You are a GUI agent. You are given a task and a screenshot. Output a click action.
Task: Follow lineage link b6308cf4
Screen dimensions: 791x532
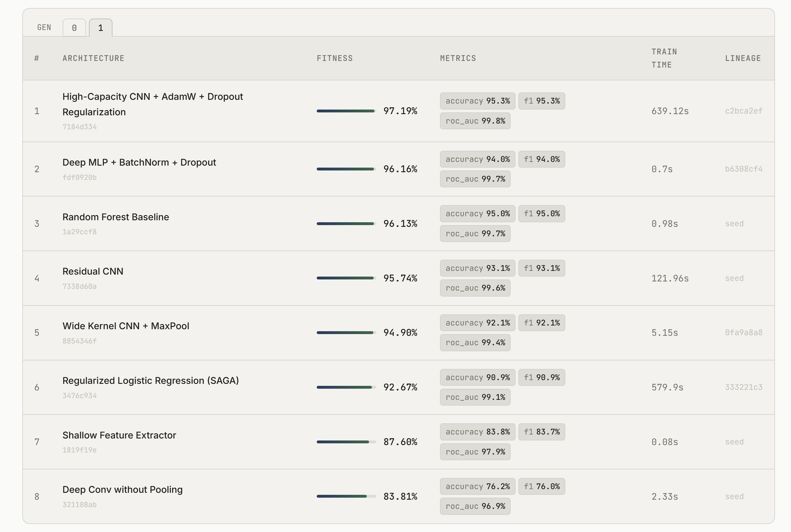click(744, 169)
